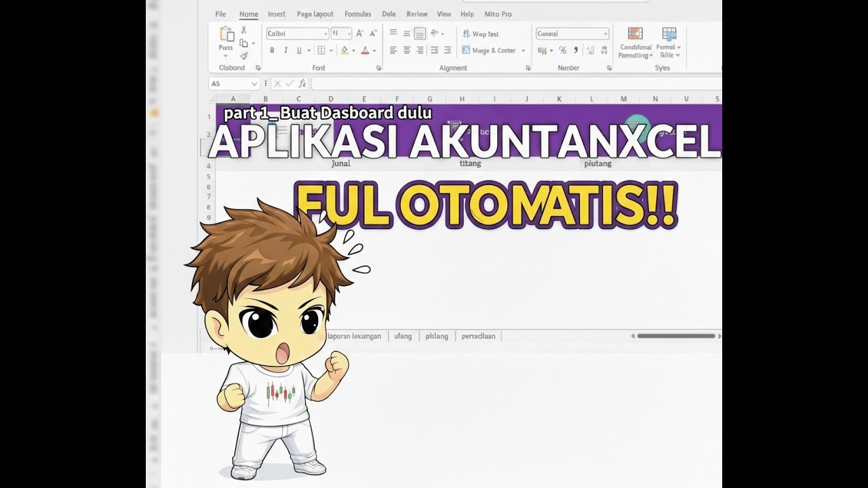Viewport: 868px width, 488px height.
Task: Switch to the persediaan sheet tab
Action: 478,336
